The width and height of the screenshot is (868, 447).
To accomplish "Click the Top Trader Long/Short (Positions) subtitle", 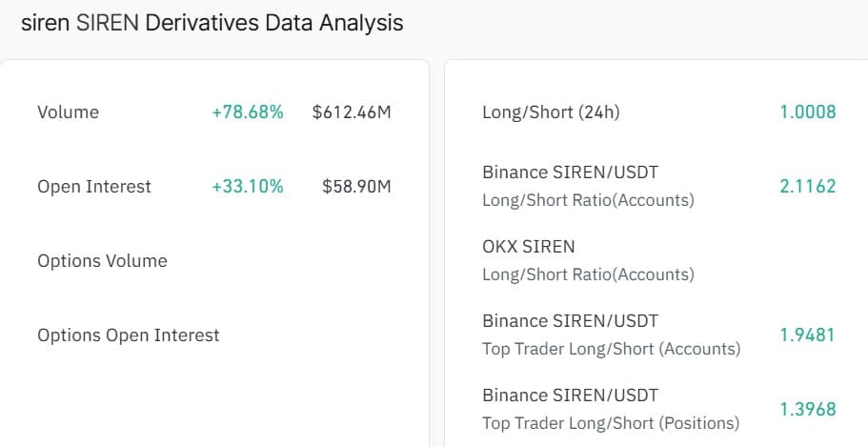I will 611,423.
